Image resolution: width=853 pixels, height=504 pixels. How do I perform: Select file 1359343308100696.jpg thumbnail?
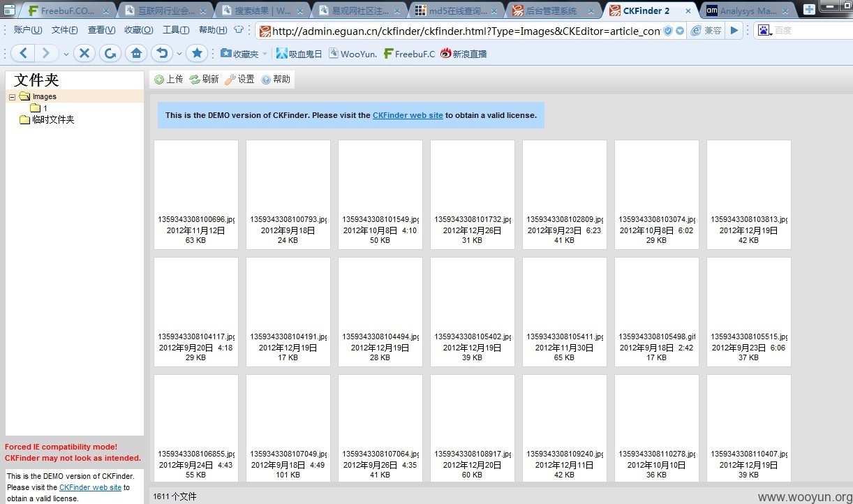point(196,195)
